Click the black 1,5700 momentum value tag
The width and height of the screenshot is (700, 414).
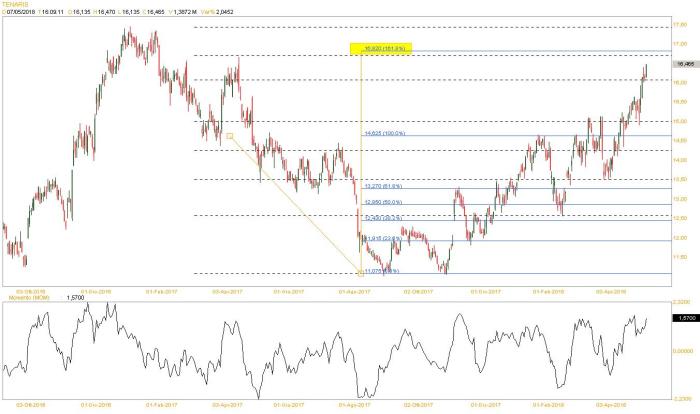point(686,318)
